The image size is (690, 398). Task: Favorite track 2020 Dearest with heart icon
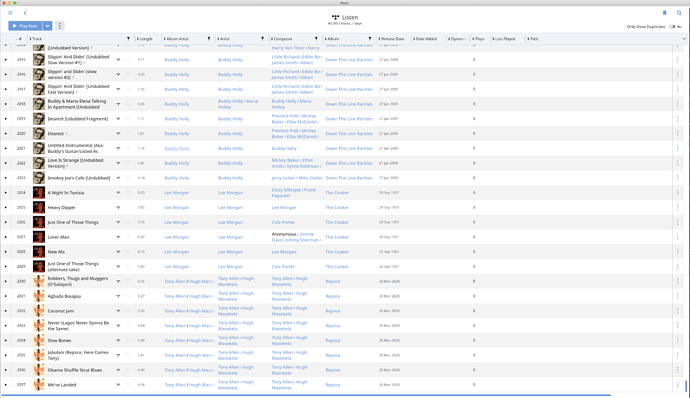128,133
